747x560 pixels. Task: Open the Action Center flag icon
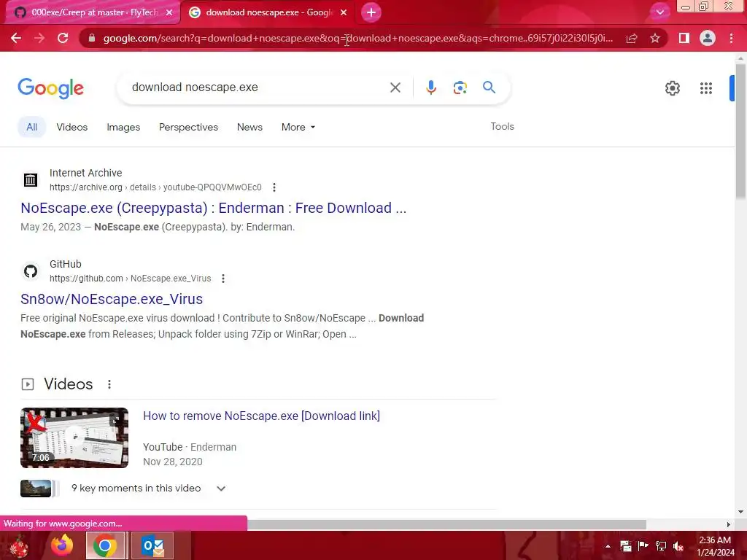(x=643, y=546)
